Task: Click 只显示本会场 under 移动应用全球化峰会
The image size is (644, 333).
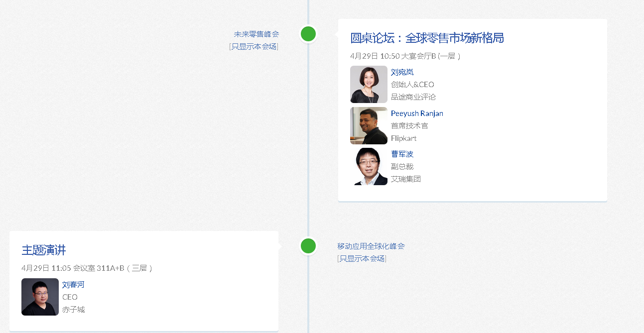Action: (362, 259)
